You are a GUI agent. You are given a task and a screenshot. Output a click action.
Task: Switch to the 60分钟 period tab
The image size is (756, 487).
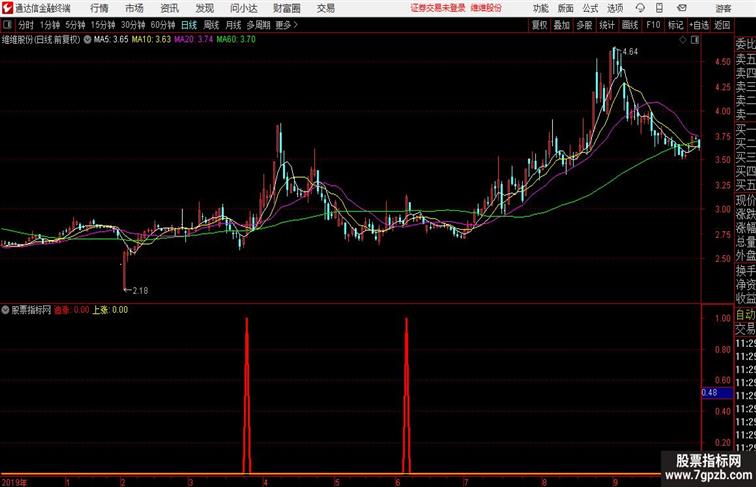[162, 25]
